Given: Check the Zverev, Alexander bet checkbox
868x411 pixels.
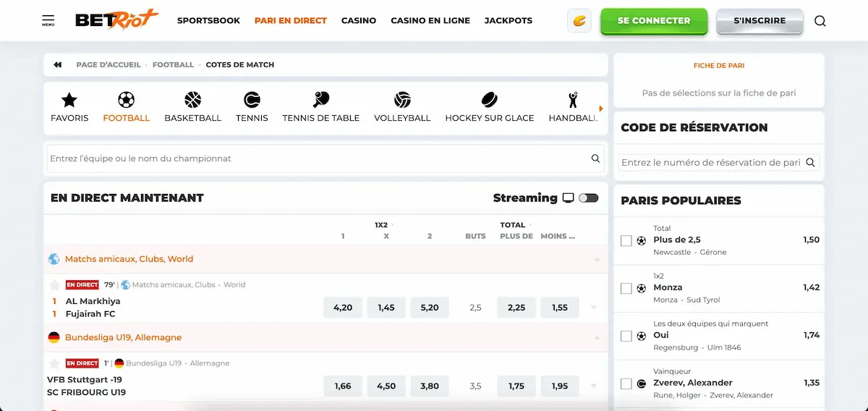Looking at the screenshot, I should tap(626, 384).
